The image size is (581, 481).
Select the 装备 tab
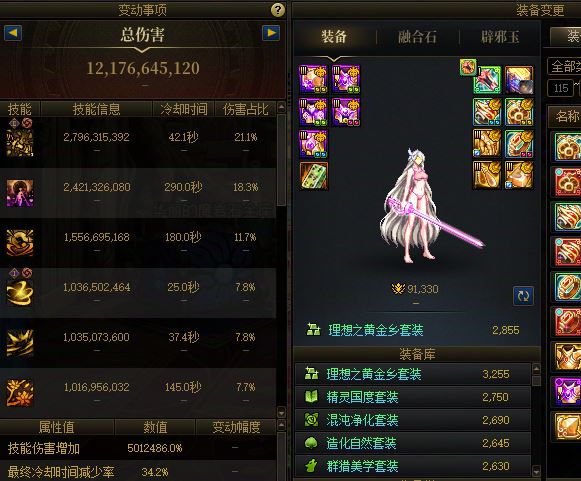tap(334, 37)
